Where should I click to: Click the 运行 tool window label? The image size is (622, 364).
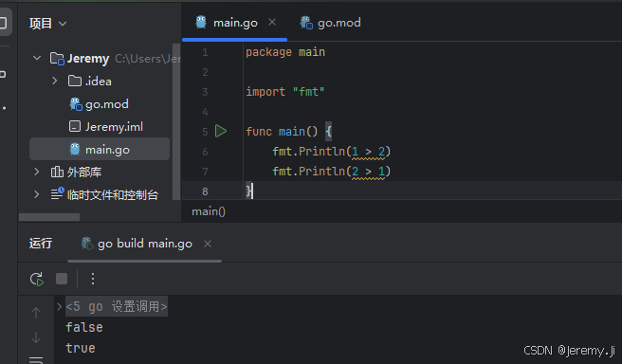[41, 244]
